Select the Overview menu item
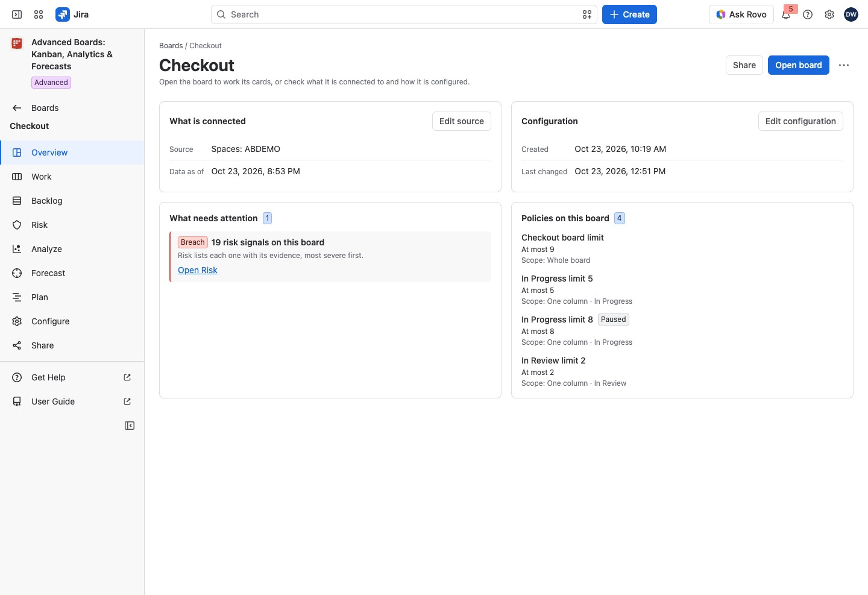Screen dimensions: 868x595 click(x=72, y=153)
